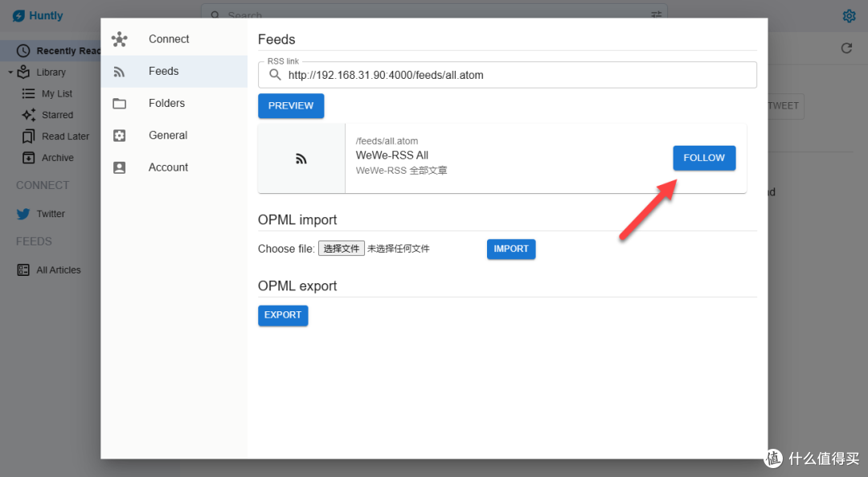Open settings gear icon at top right
868x477 pixels.
point(849,16)
